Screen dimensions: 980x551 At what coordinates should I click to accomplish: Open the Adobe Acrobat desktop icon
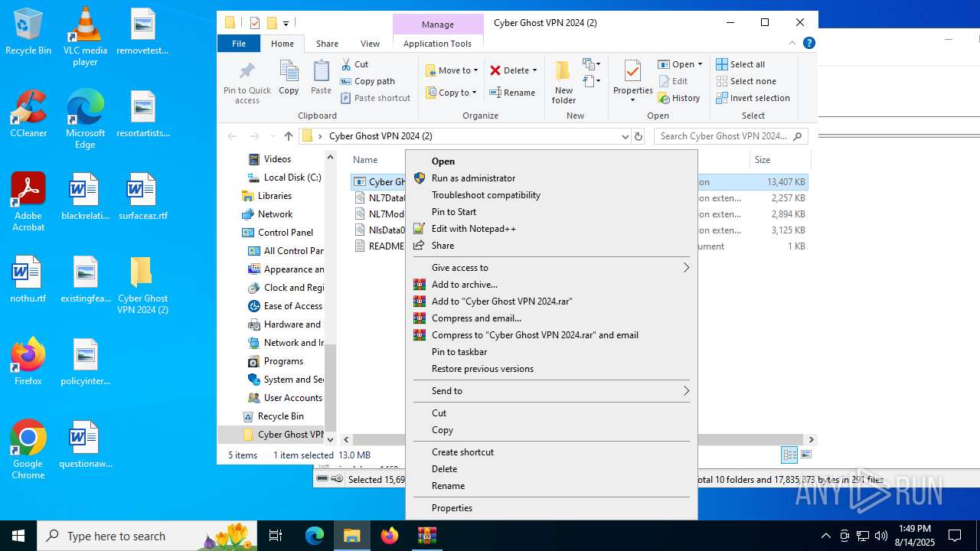click(28, 202)
